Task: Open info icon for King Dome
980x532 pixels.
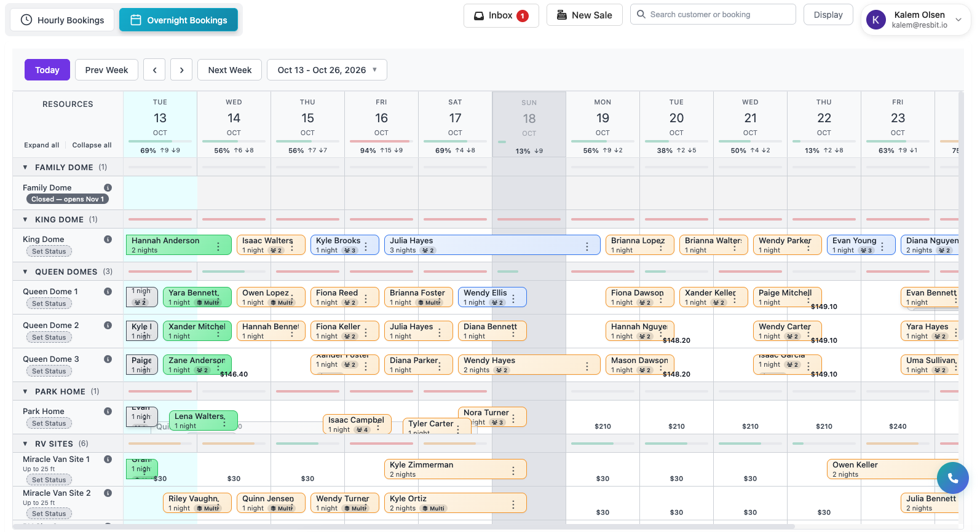Action: pos(108,240)
